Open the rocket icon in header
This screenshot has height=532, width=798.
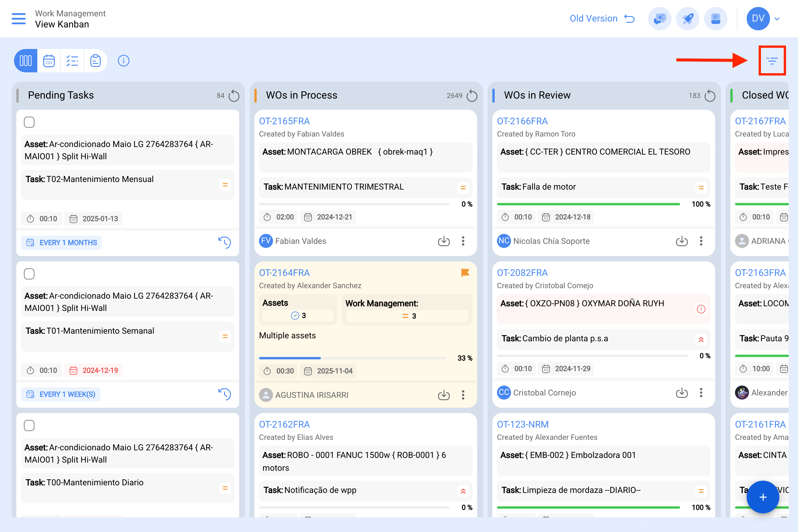(x=688, y=19)
